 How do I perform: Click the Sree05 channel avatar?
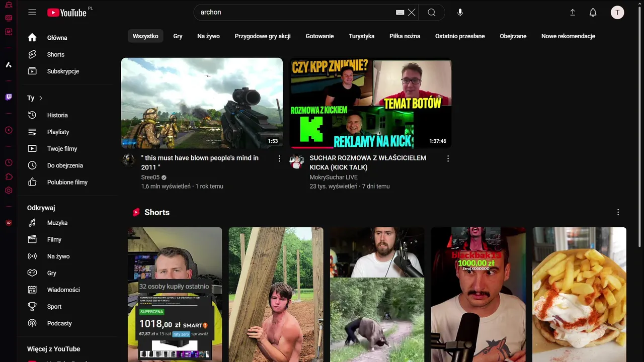pyautogui.click(x=129, y=160)
